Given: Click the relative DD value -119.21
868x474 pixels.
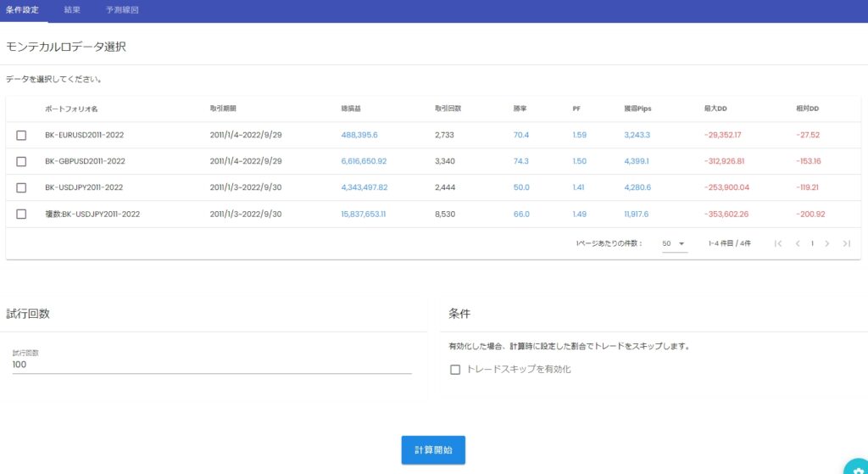Looking at the screenshot, I should (x=807, y=187).
